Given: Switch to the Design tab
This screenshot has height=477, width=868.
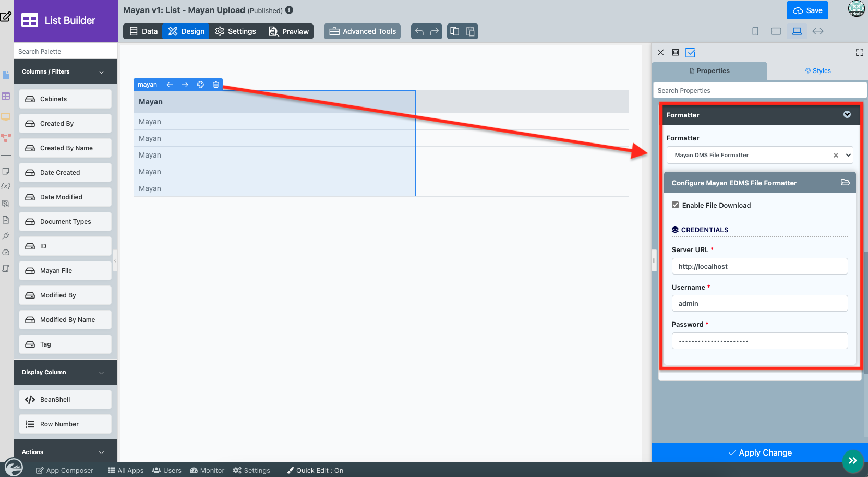Looking at the screenshot, I should click(186, 31).
